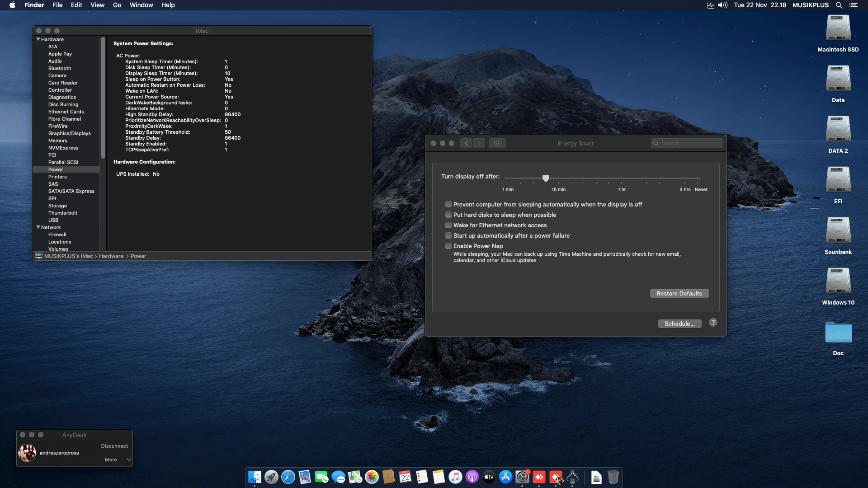The image size is (868, 488).
Task: Open the Go menu
Action: tap(117, 5)
